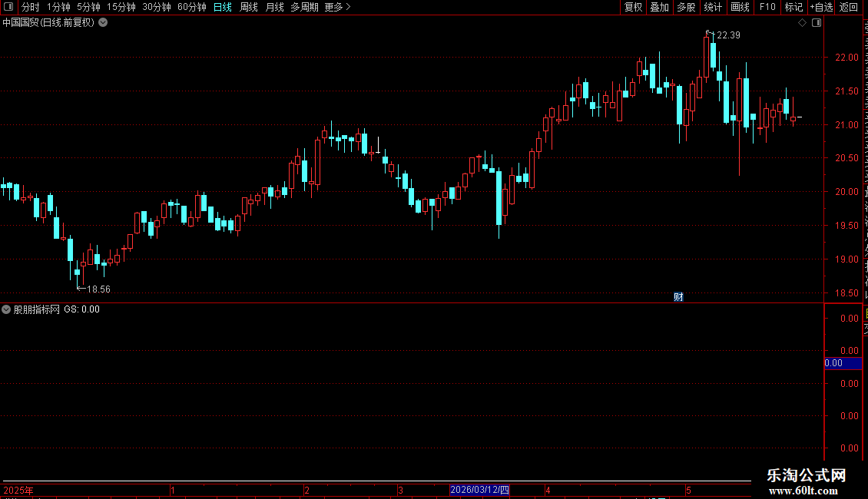Add stock with +自选 button
This screenshot has width=868, height=499.
tap(821, 7)
